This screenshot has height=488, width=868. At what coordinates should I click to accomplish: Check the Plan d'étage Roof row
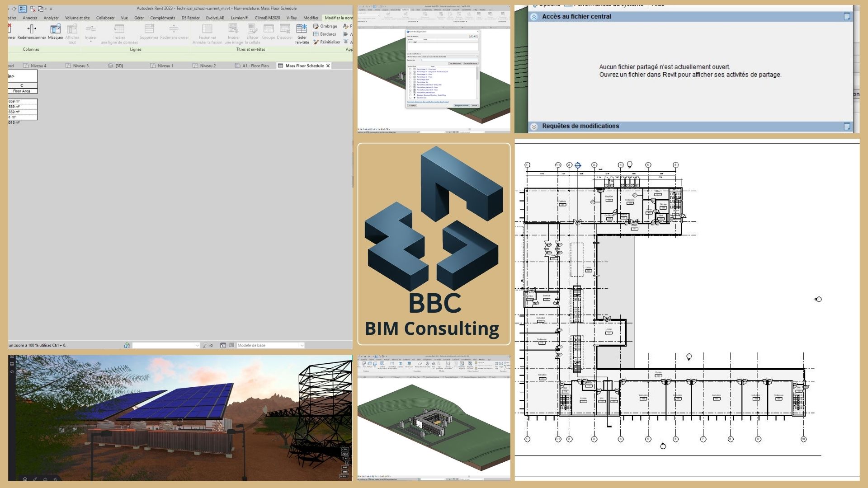[410, 80]
